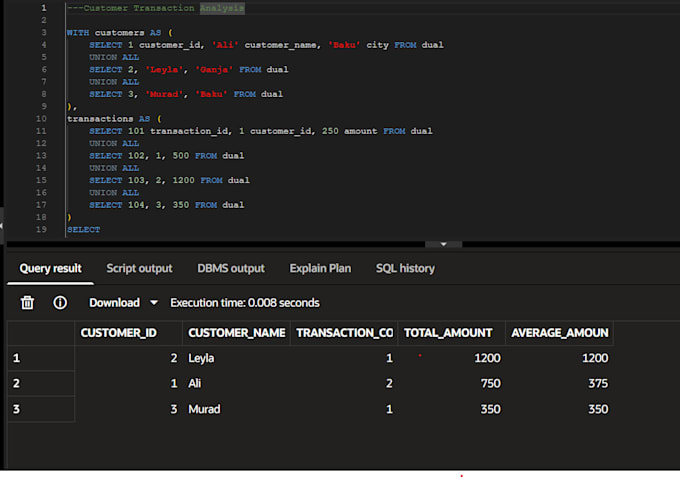Switch to the Query result tab

tap(50, 268)
